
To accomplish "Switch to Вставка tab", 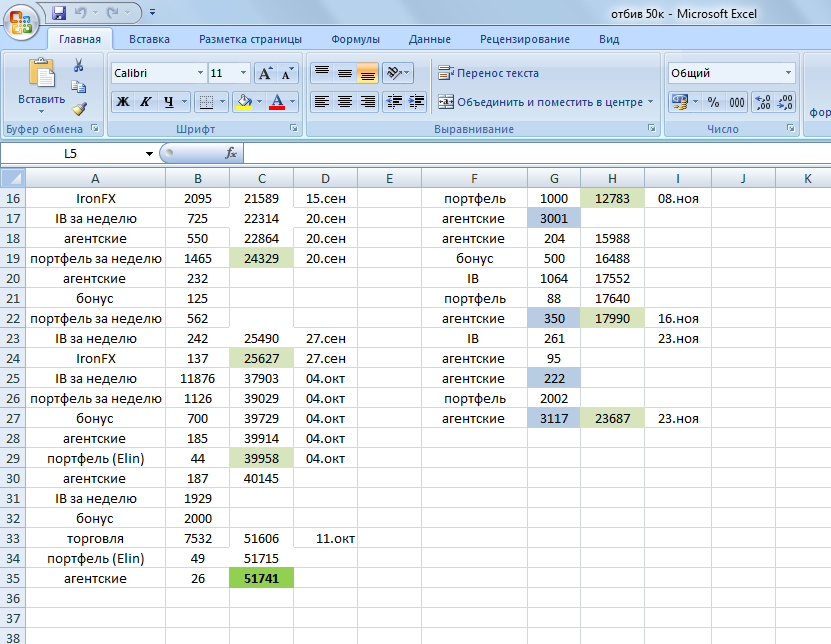I will click(149, 39).
